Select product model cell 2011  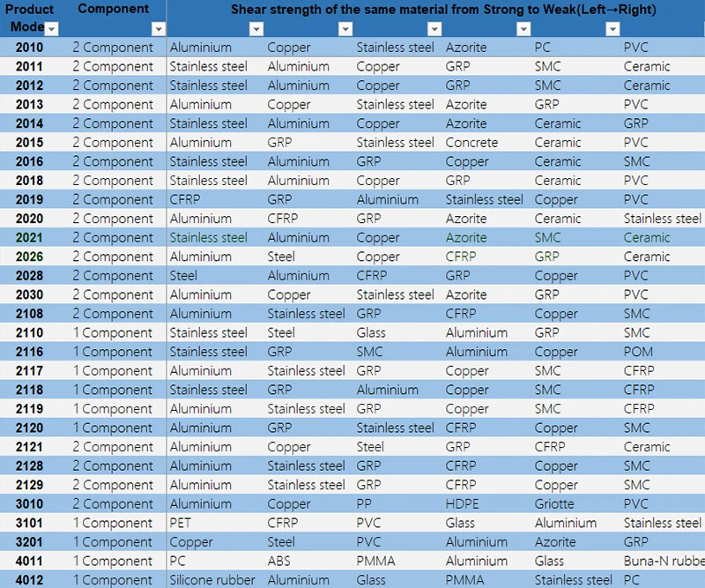coord(30,67)
